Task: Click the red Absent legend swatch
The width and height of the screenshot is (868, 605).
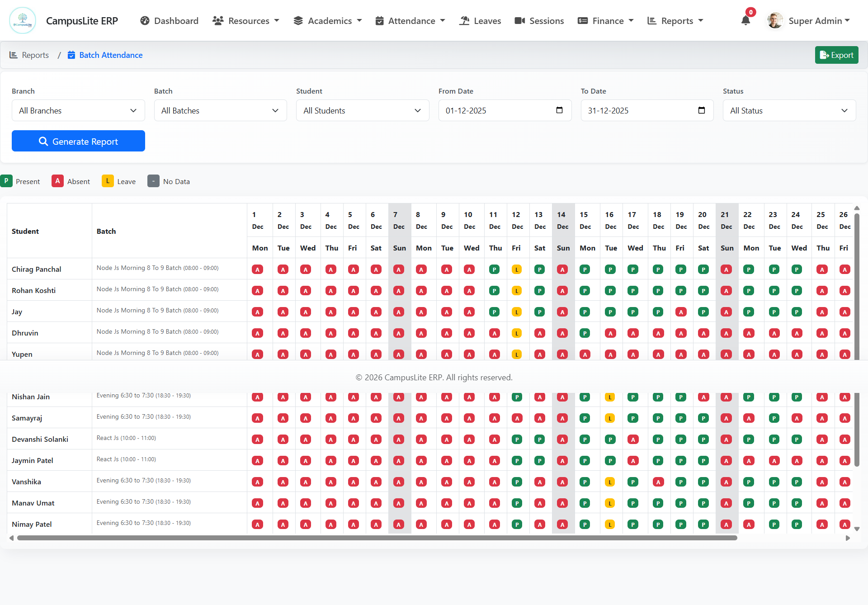Action: tap(57, 181)
